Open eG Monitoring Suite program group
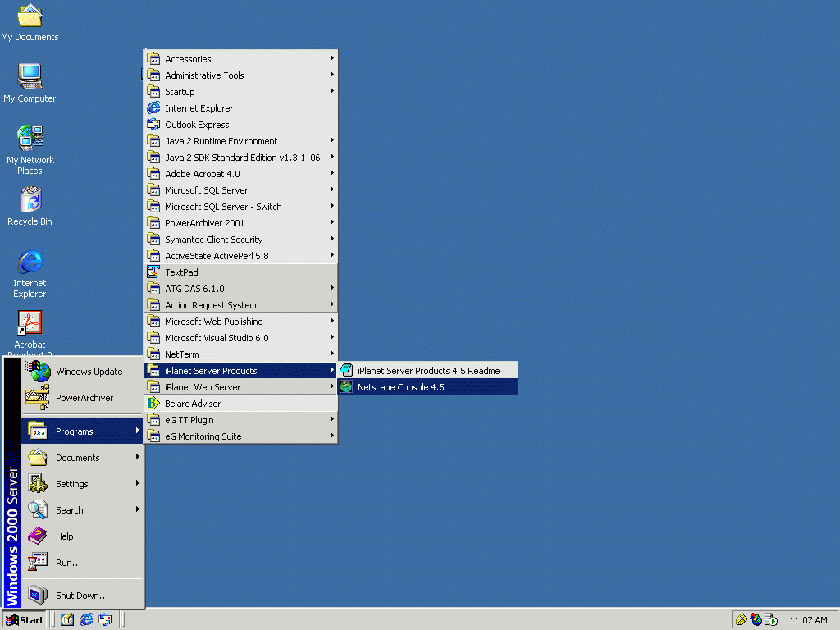Screen dimensions: 840x630 coord(240,436)
